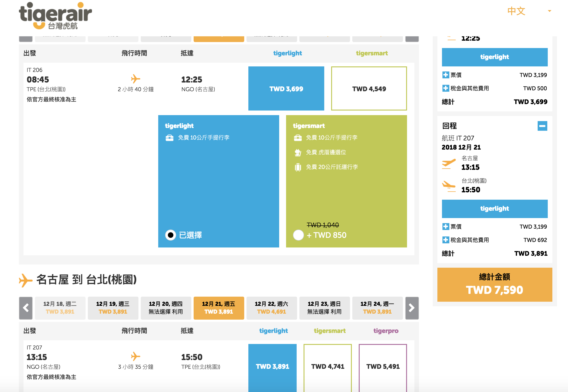Click the briefcase icon in tigersmart panel
Image resolution: width=568 pixels, height=392 pixels.
[298, 138]
